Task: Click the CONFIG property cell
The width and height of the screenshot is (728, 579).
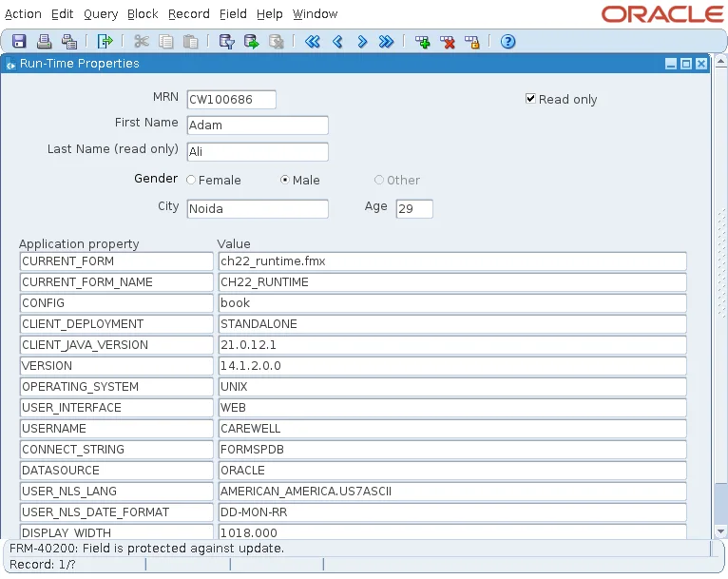Action: click(117, 303)
